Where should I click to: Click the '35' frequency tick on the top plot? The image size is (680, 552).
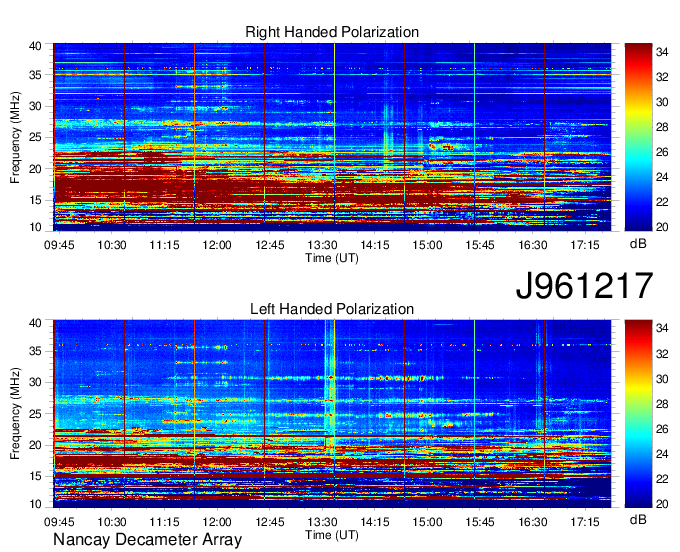point(36,75)
